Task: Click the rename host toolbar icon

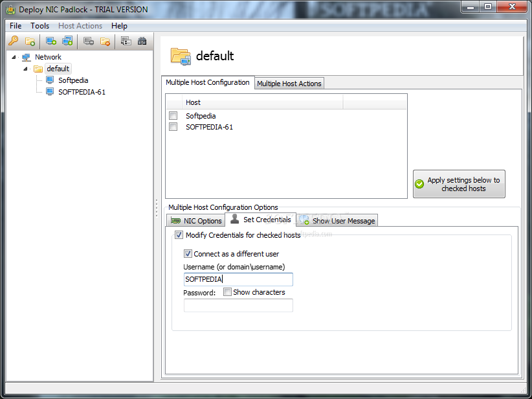Action: [126, 41]
